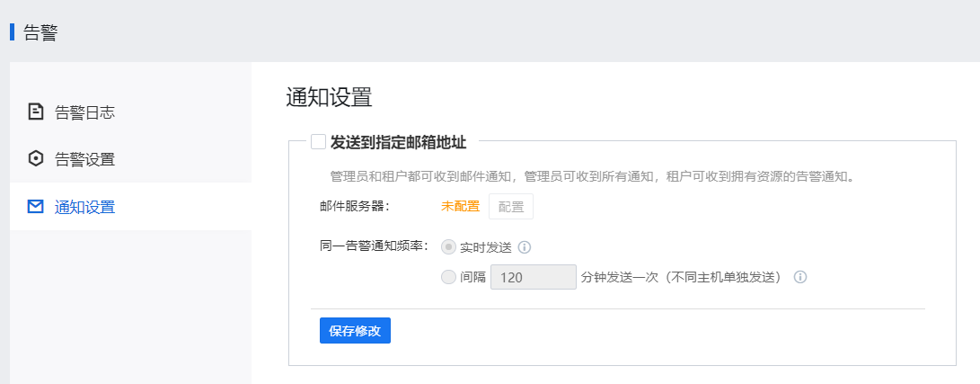Select the 通知设置 sidebar entry
This screenshot has height=384, width=980.
[x=130, y=206]
